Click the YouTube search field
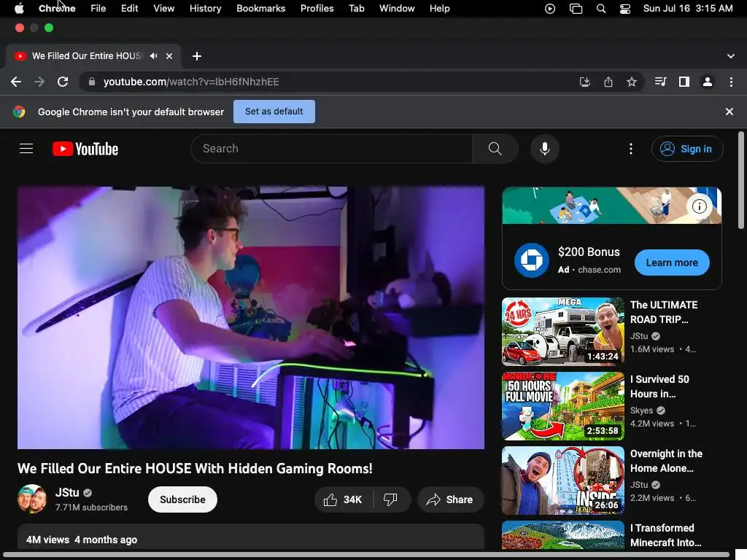Screen dimensions: 747x560 (332, 149)
